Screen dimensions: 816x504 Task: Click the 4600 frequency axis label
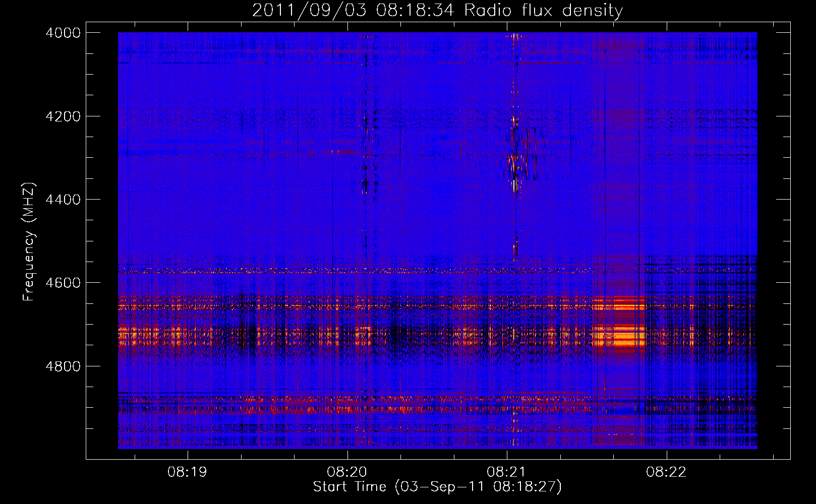coord(63,283)
